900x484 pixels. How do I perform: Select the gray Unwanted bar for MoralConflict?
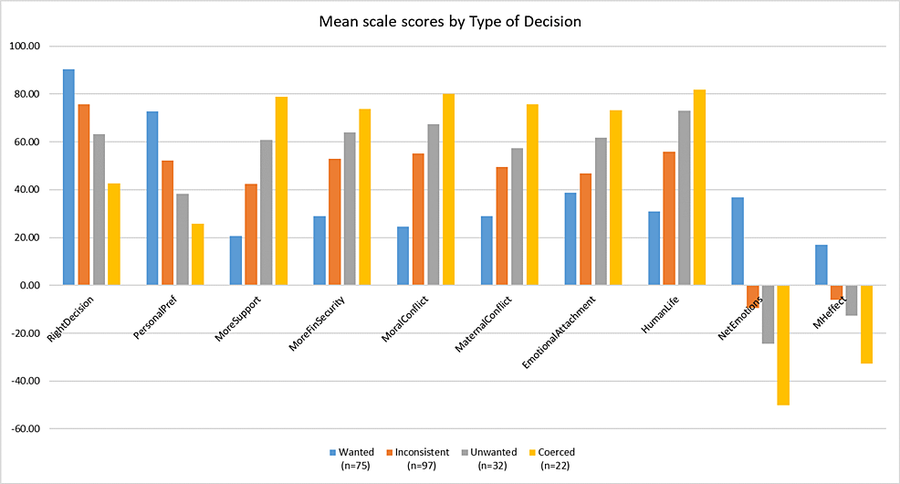[x=433, y=204]
